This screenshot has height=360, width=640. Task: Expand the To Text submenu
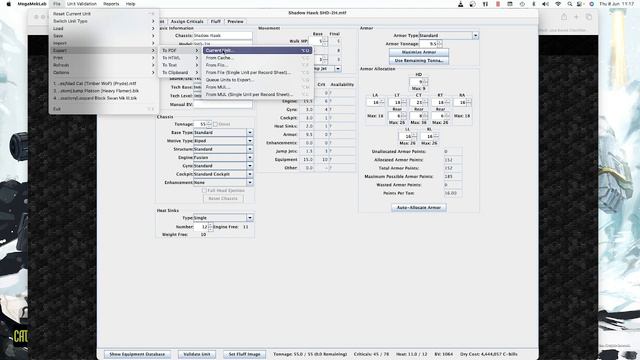tap(180, 65)
